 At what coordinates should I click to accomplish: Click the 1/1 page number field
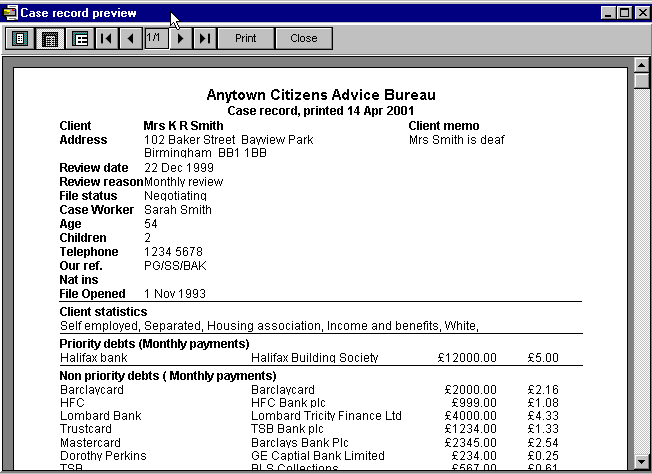[x=155, y=37]
